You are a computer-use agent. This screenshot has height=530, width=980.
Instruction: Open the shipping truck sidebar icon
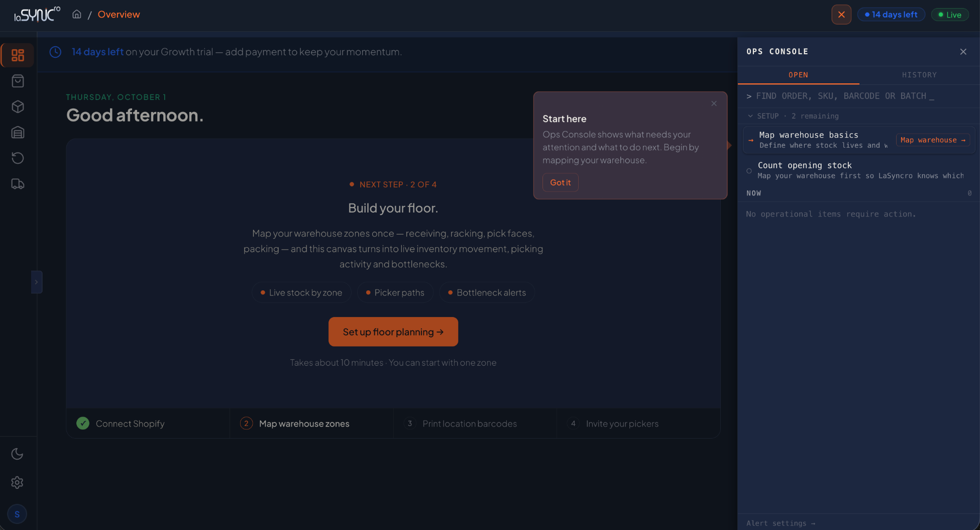click(x=18, y=184)
